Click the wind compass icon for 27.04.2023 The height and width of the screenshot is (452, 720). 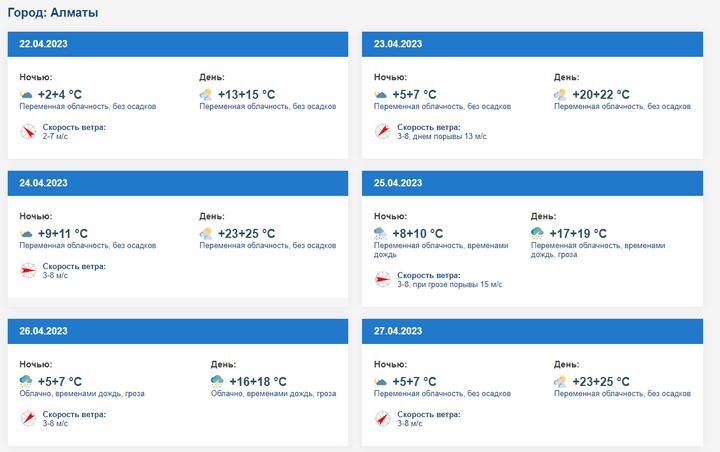382,418
